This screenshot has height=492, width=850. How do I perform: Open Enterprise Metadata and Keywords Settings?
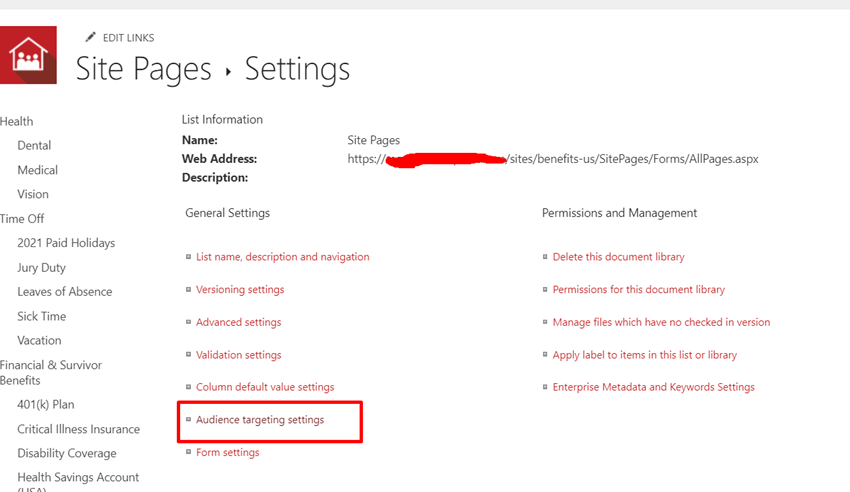click(x=653, y=387)
